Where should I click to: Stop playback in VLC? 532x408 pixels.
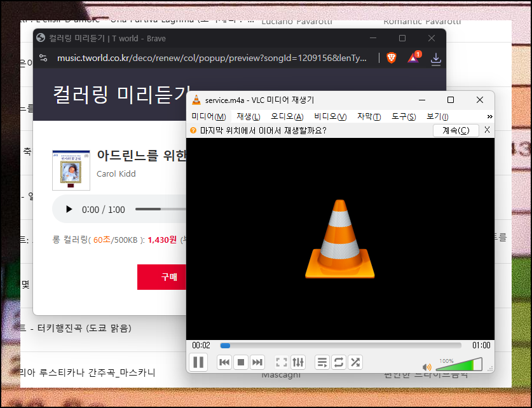click(x=241, y=362)
